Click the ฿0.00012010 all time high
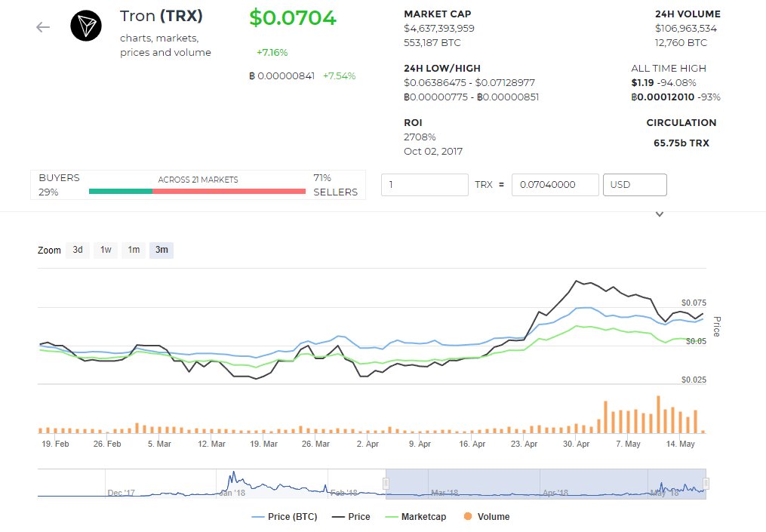Viewport: 766px width, 532px height. click(663, 97)
